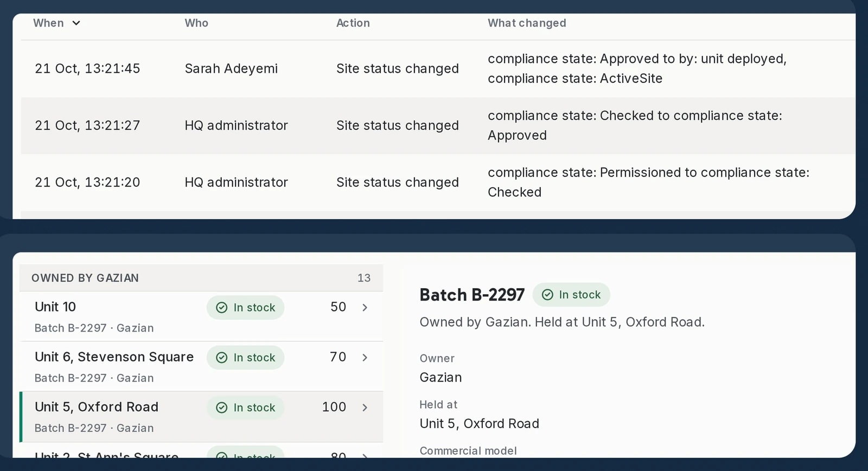Click the 'Checked to Approved' change text

(x=635, y=125)
